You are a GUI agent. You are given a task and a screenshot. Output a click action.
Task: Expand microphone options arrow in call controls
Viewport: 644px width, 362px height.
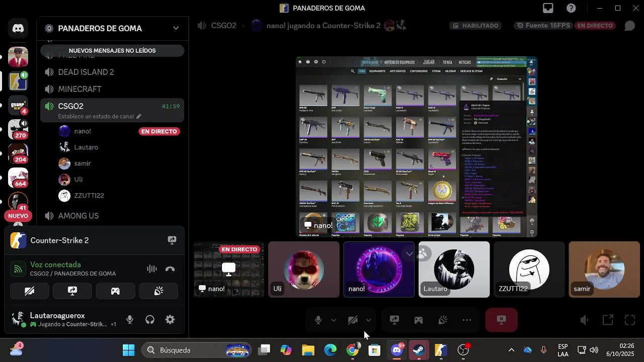point(333,320)
